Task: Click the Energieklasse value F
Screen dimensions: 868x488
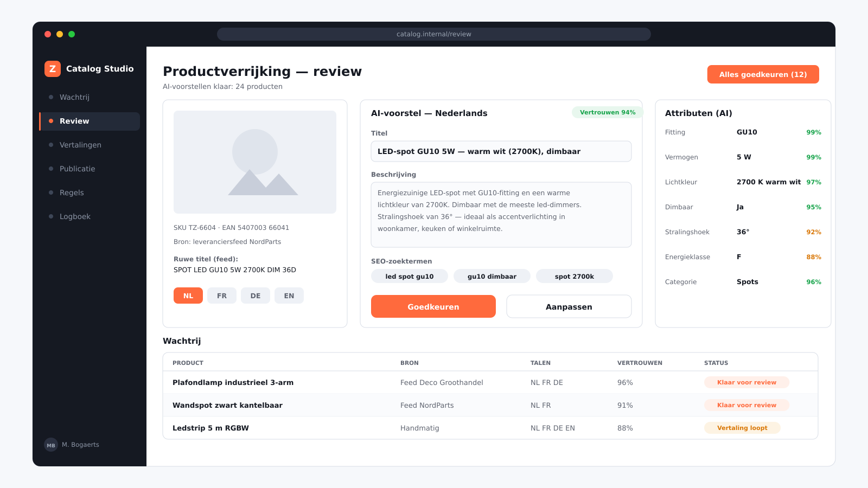Action: [x=739, y=257]
